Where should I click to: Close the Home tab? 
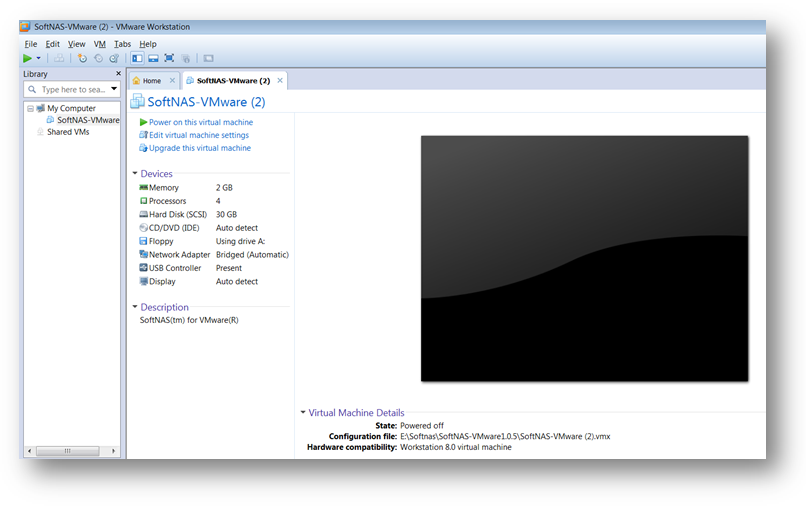coord(172,80)
